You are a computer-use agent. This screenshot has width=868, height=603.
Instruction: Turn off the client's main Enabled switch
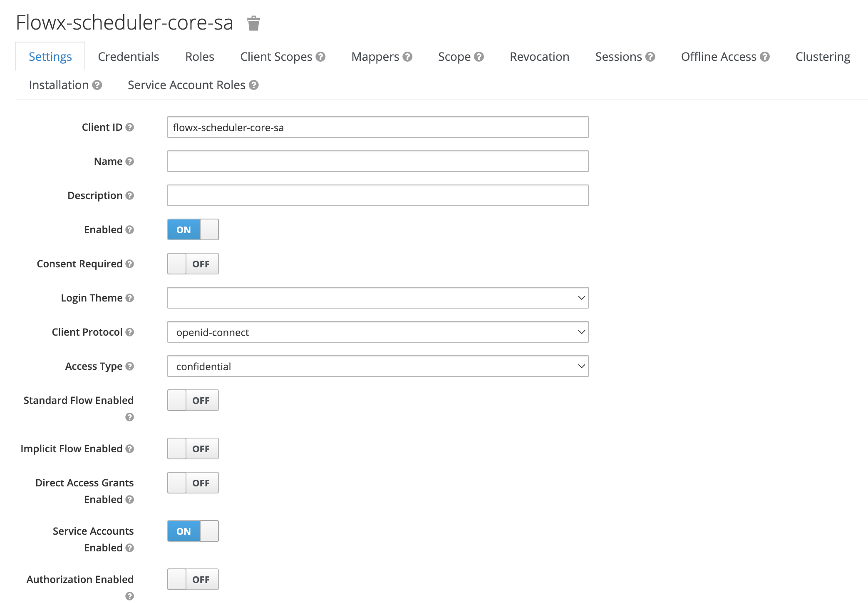(x=193, y=229)
